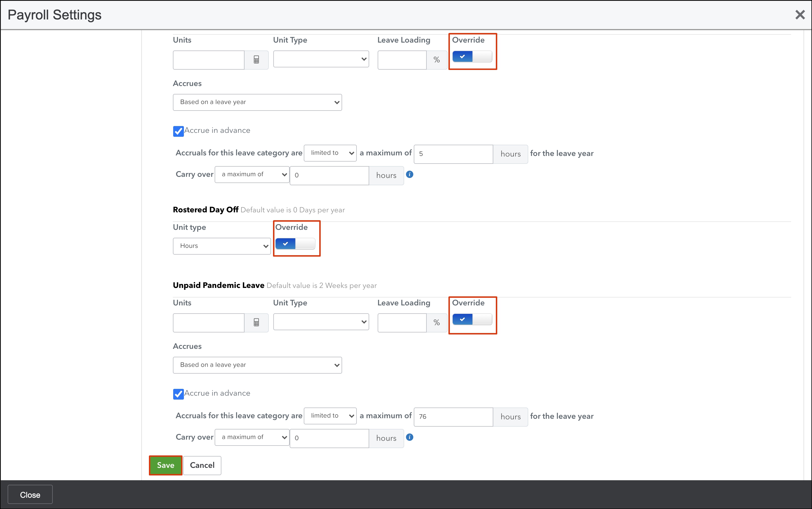812x509 pixels.
Task: Click calculator icon beside top Units field
Action: click(256, 60)
